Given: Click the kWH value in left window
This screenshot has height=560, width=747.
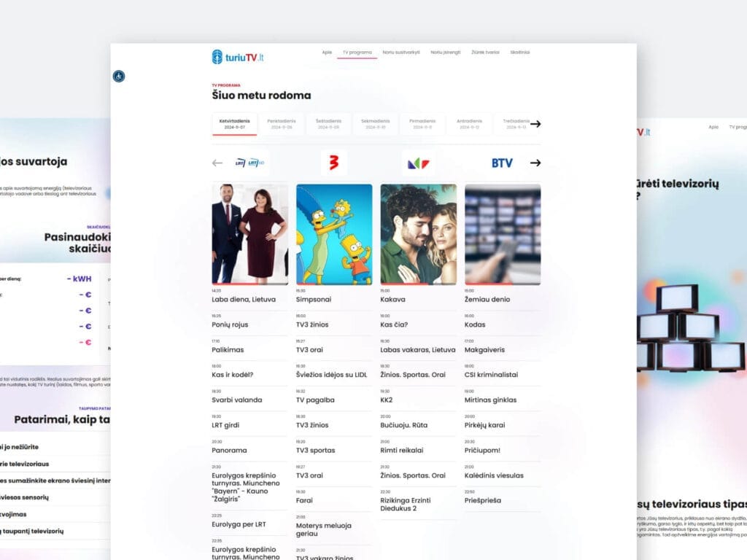Looking at the screenshot, I should [x=79, y=279].
